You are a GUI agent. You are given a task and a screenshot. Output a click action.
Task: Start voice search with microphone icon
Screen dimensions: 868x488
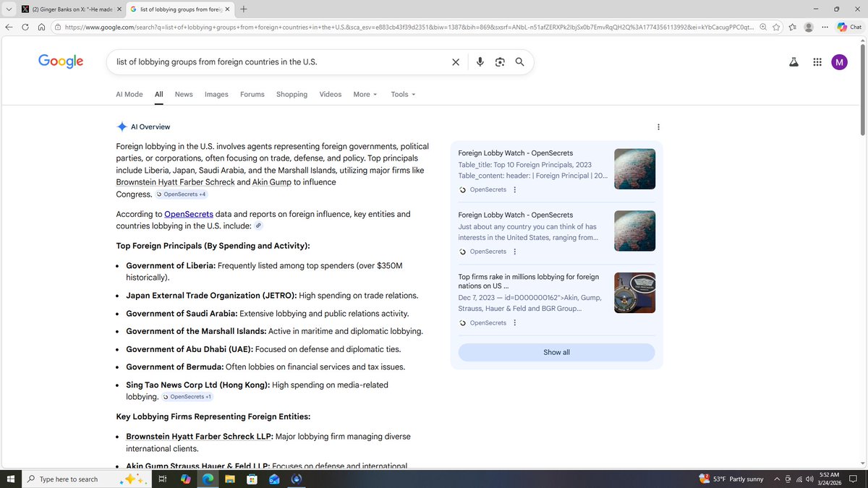click(x=480, y=62)
